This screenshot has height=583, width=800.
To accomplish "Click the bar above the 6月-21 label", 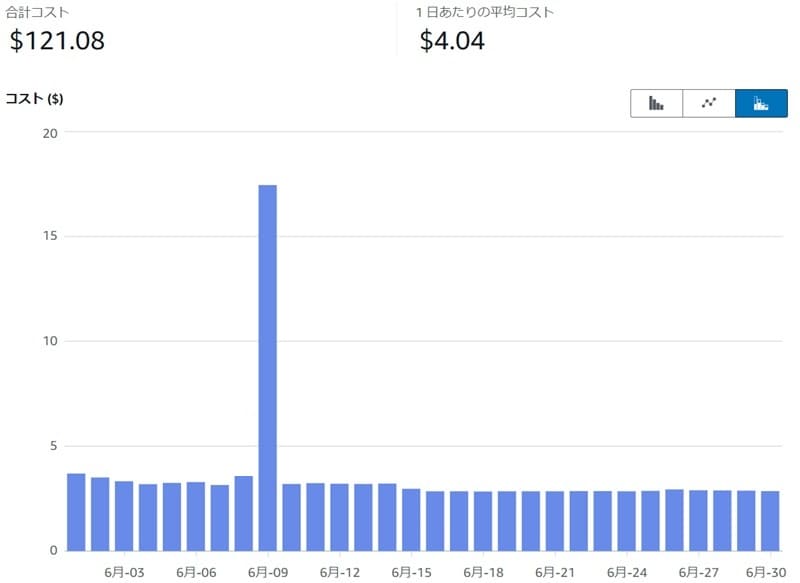I will (x=555, y=521).
